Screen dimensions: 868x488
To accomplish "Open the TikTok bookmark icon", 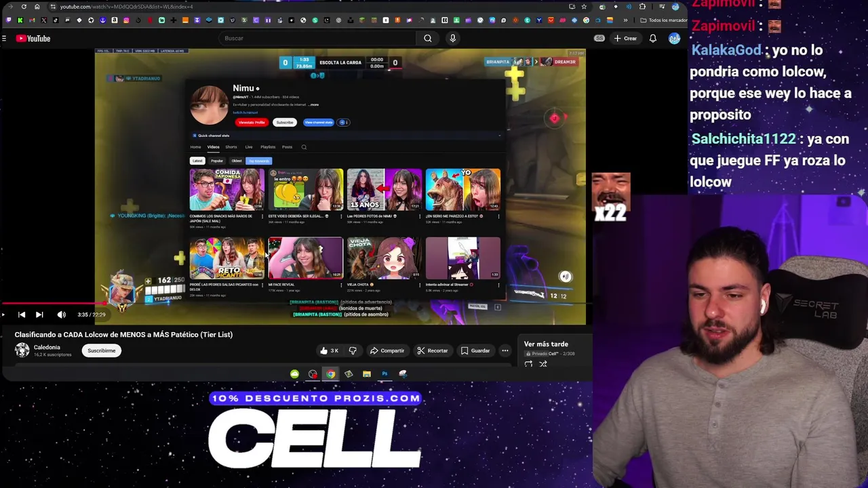I will pyautogui.click(x=56, y=20).
